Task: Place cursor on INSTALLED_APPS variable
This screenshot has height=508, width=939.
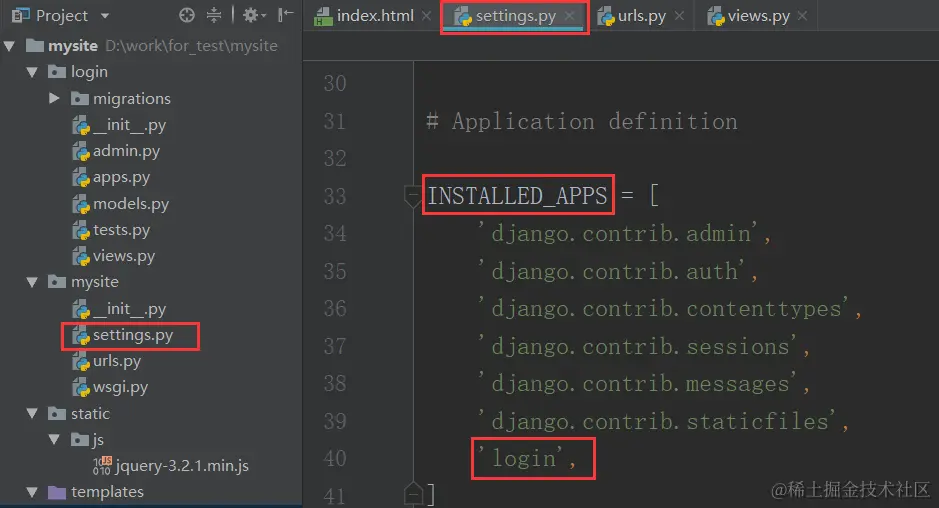Action: (517, 196)
